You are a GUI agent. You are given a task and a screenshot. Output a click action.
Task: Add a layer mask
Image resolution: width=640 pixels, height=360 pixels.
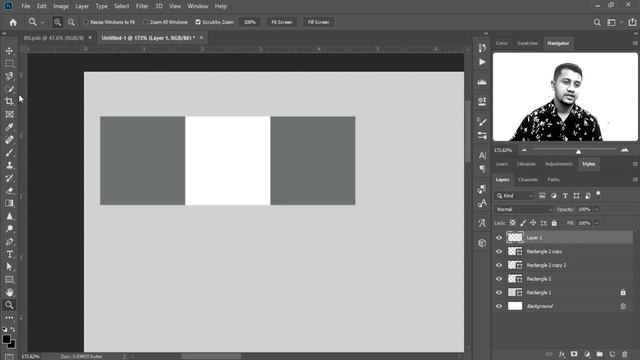[x=574, y=354]
